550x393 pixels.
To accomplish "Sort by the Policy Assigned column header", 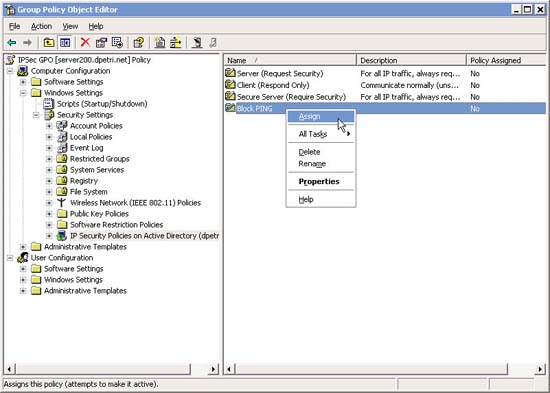I will click(506, 60).
